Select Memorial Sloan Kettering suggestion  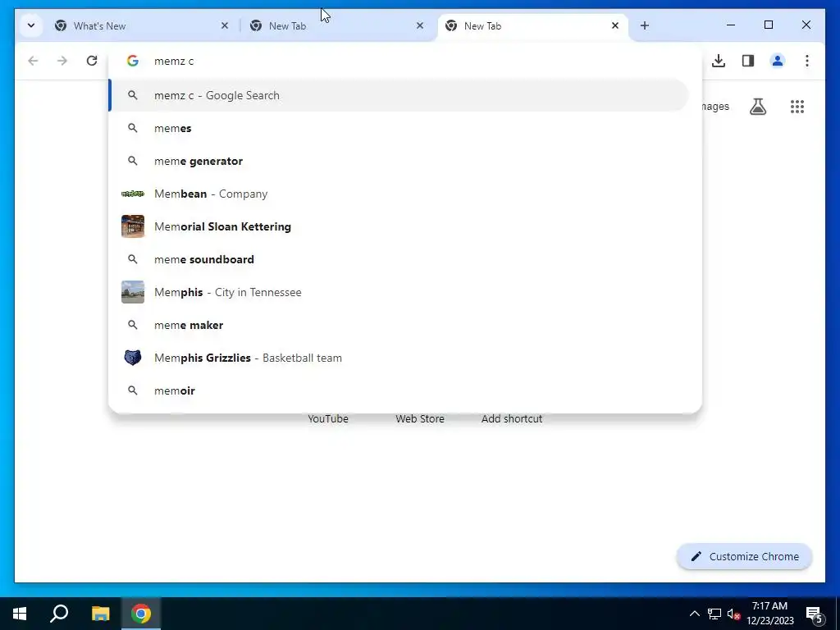click(399, 226)
